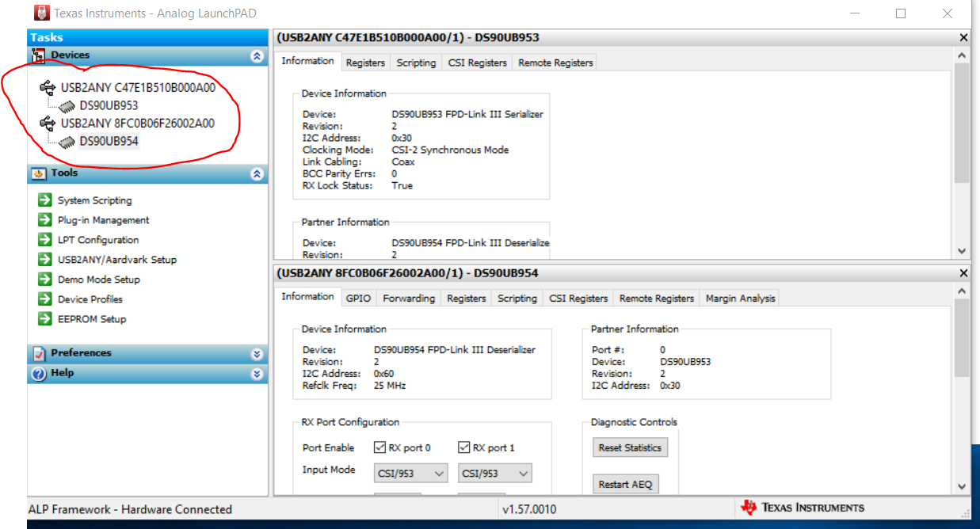Open USB2ANY/Aardvark Setup tool
The height and width of the screenshot is (529, 980).
click(x=117, y=260)
